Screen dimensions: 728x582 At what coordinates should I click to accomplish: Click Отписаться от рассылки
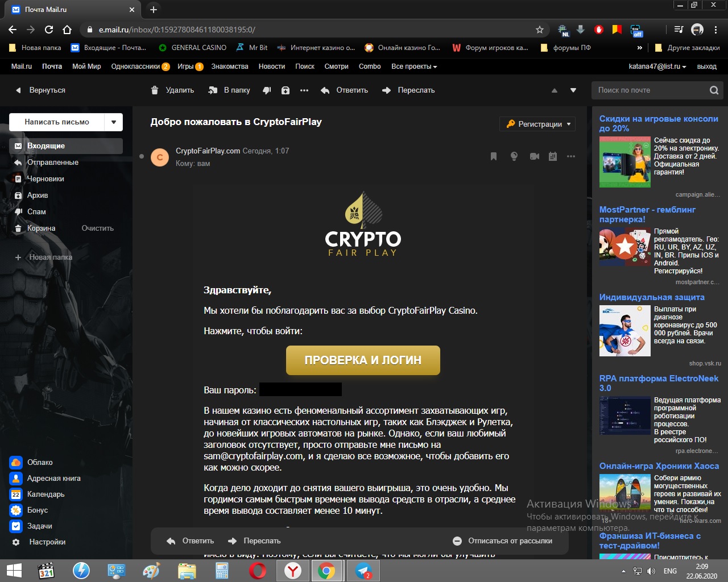tap(503, 541)
